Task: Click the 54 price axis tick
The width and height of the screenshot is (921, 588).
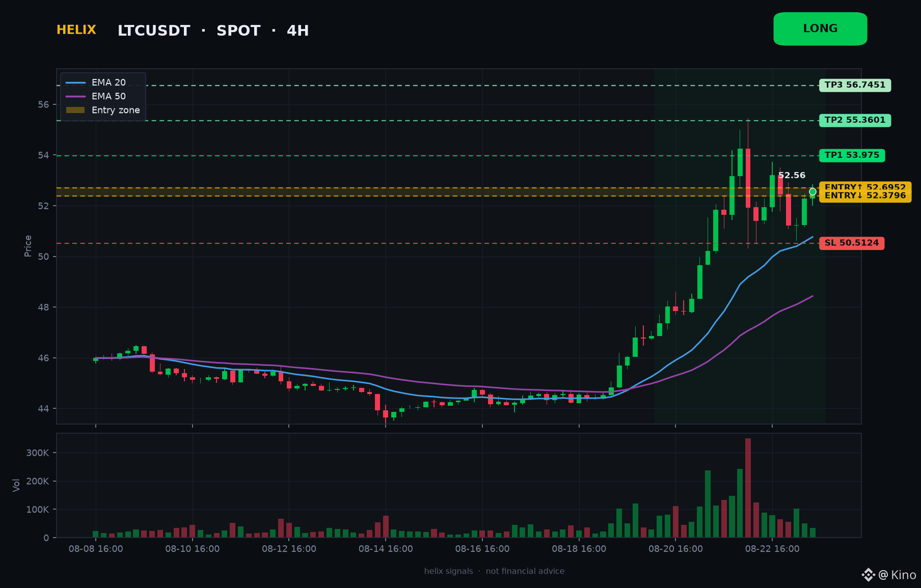Action: [x=43, y=155]
